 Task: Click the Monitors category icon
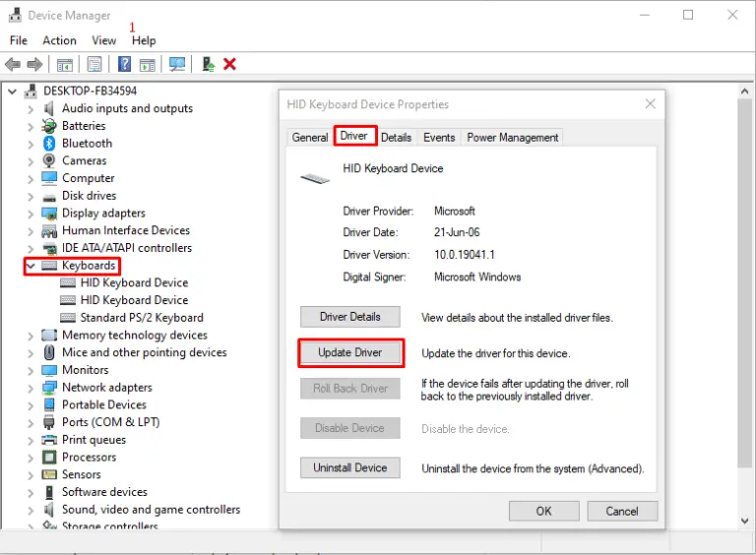point(49,370)
